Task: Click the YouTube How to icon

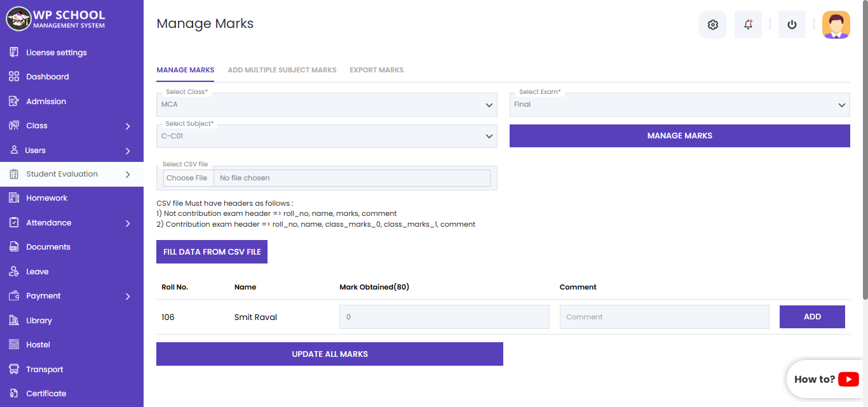Action: [848, 380]
